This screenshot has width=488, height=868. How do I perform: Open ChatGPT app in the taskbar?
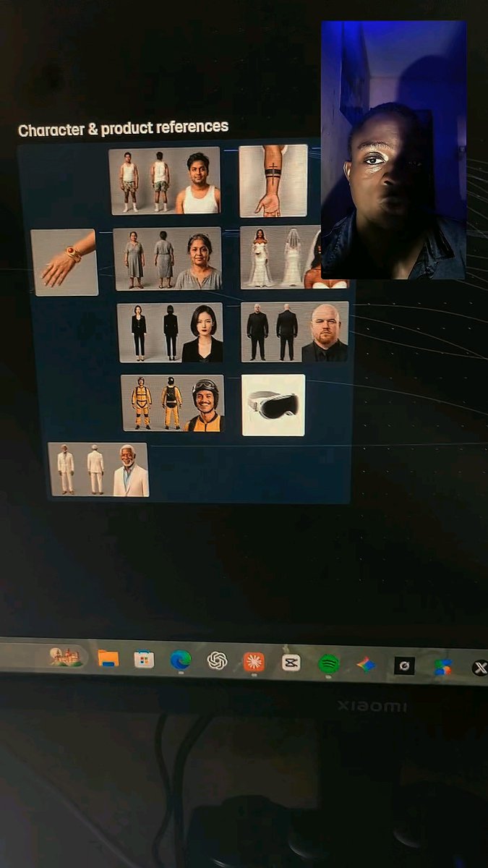click(x=217, y=660)
